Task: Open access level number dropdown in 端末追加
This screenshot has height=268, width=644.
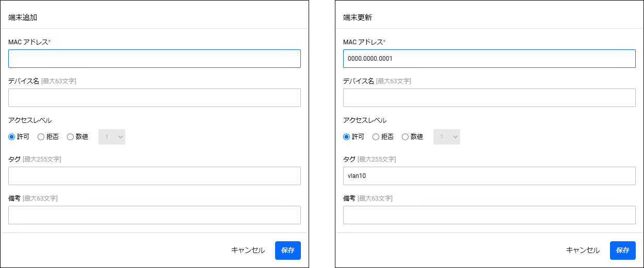Action: click(112, 137)
